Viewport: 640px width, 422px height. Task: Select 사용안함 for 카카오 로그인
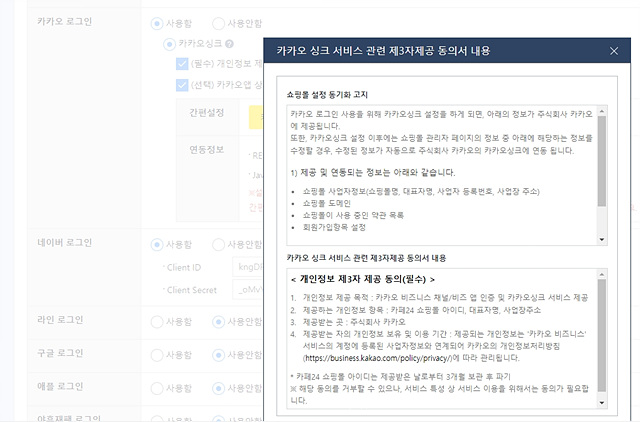(x=218, y=24)
